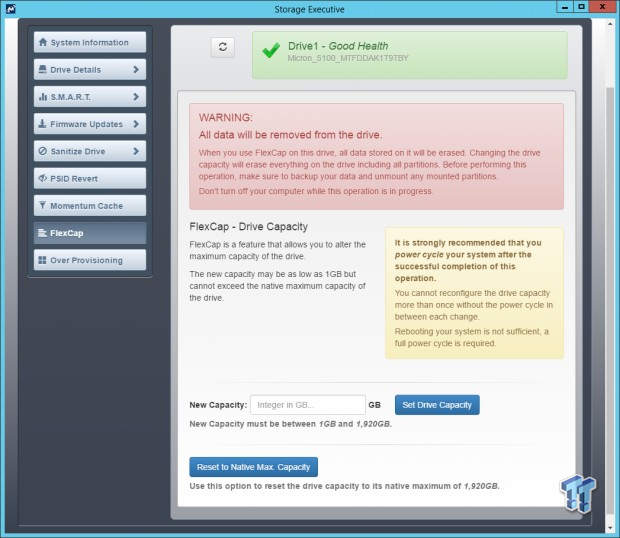This screenshot has height=538, width=620.
Task: Click the scrollbar down arrow
Action: tap(610, 528)
